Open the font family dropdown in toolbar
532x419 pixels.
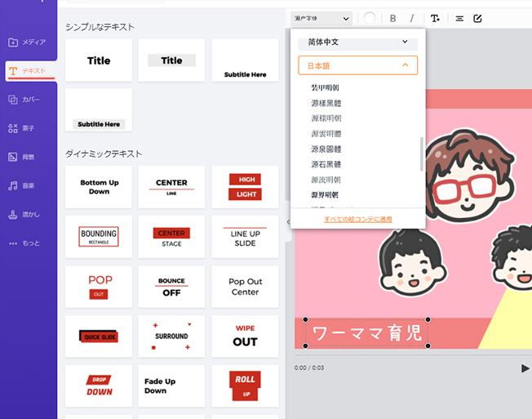tap(321, 18)
